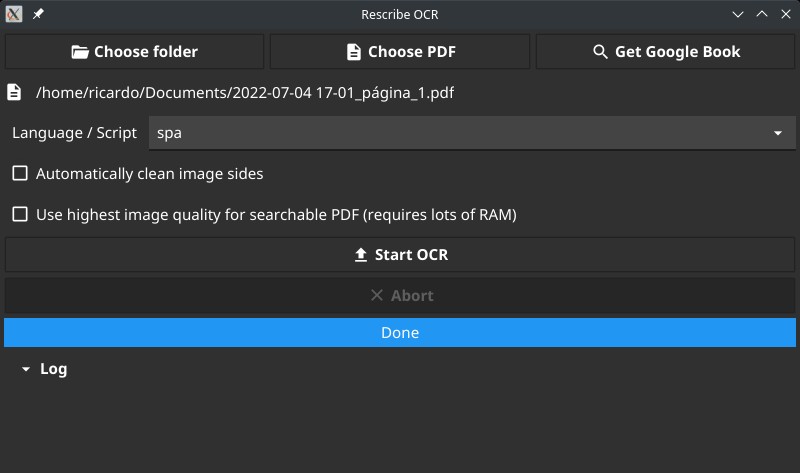The height and width of the screenshot is (473, 800).
Task: Click the X icon on the Abort button
Action: pos(377,295)
